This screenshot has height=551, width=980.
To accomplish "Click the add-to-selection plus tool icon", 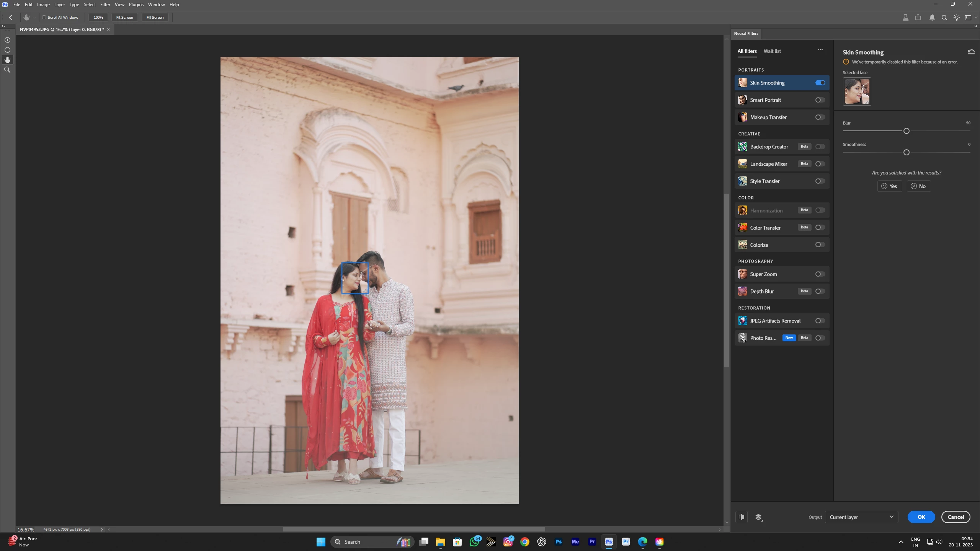I will point(7,40).
